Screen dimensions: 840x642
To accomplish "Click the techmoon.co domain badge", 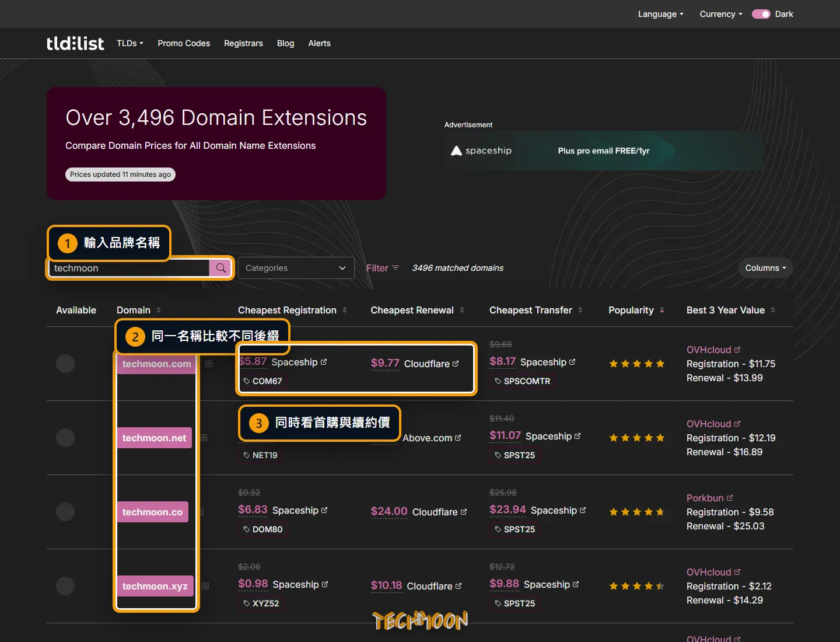I will coord(152,512).
